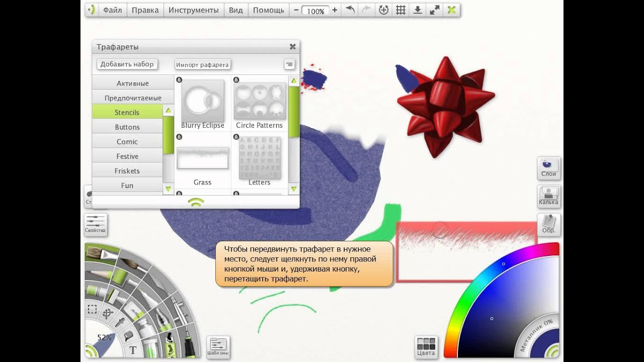Click stencil thumbnails scroll-down arrow
Viewport: 644px width, 362px height.
tap(294, 189)
